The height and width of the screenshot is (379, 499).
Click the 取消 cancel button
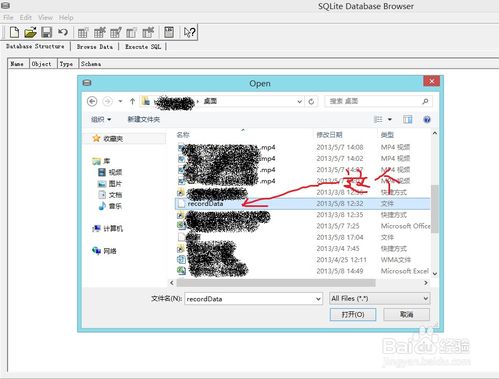coord(406,314)
